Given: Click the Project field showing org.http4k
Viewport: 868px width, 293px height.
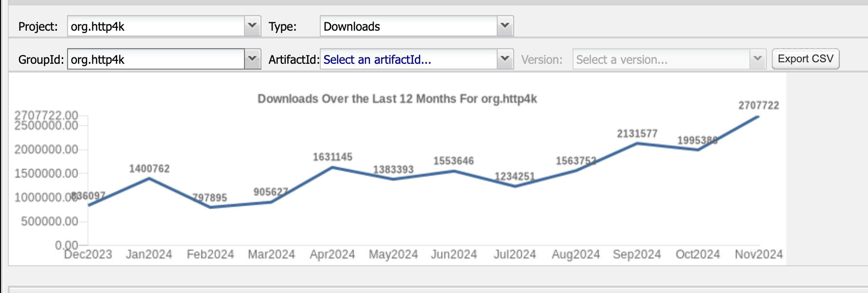Looking at the screenshot, I should 156,26.
